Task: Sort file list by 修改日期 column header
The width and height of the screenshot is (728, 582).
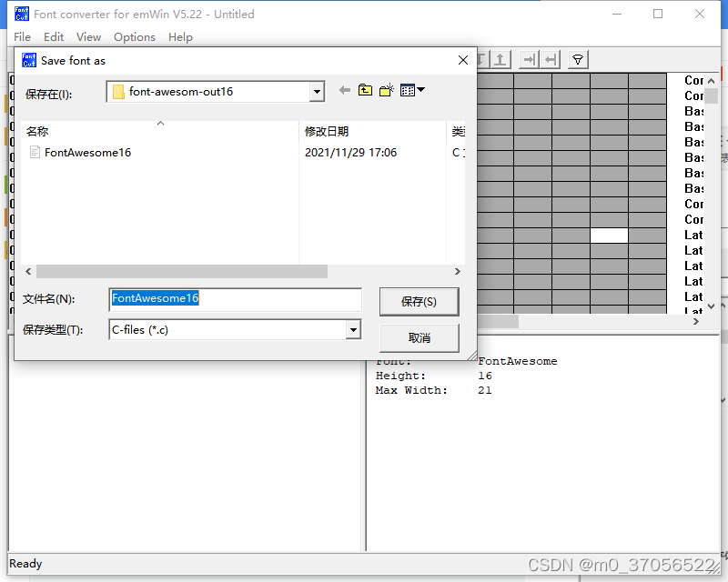Action: coord(372,131)
